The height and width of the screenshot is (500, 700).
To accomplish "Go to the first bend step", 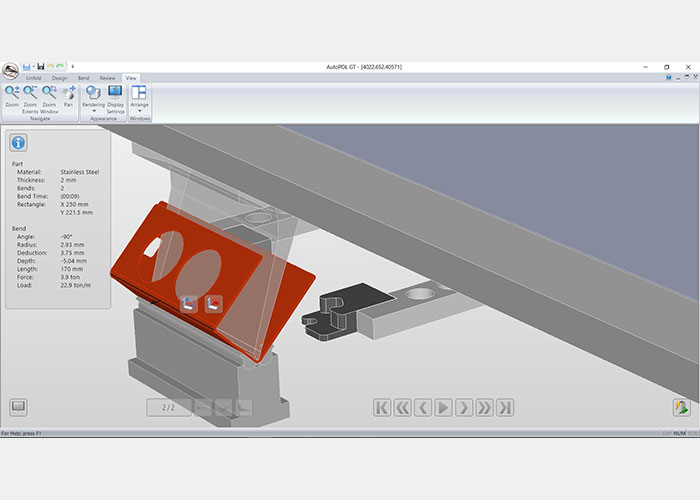I will coord(382,407).
